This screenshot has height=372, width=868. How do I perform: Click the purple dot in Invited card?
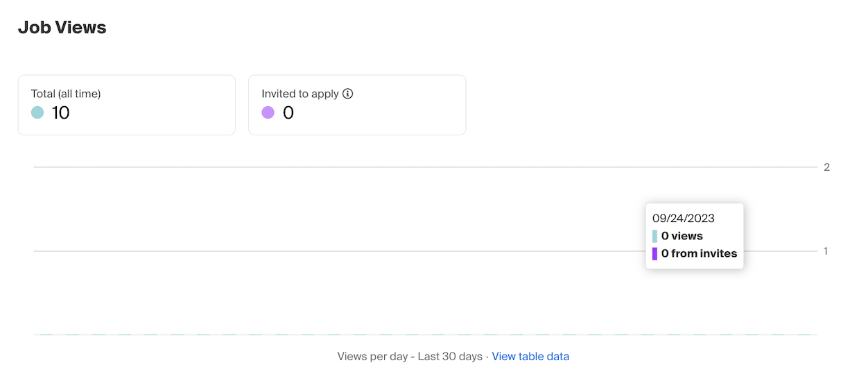(x=268, y=112)
